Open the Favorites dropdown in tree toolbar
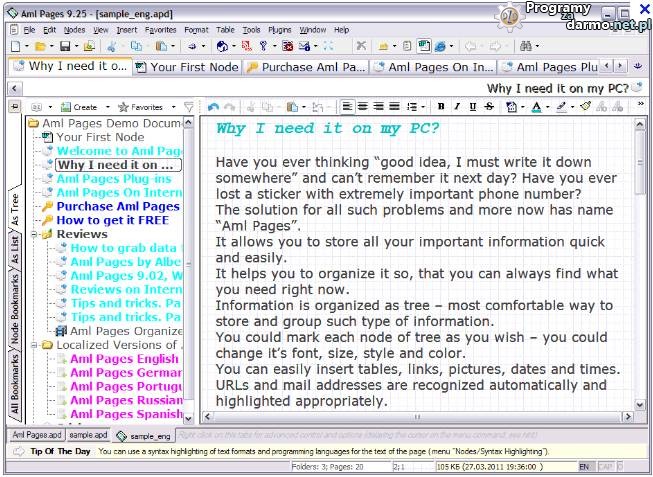The image size is (653, 477). pos(141,107)
